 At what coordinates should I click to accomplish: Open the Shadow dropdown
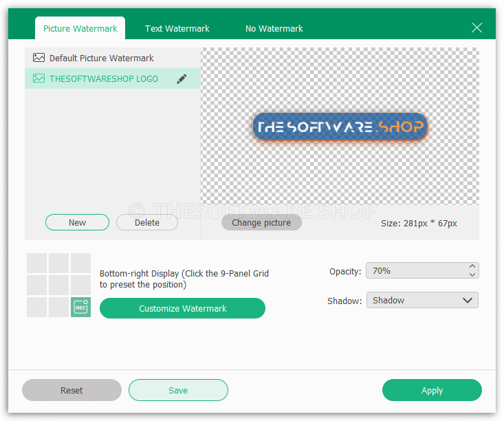click(x=422, y=300)
